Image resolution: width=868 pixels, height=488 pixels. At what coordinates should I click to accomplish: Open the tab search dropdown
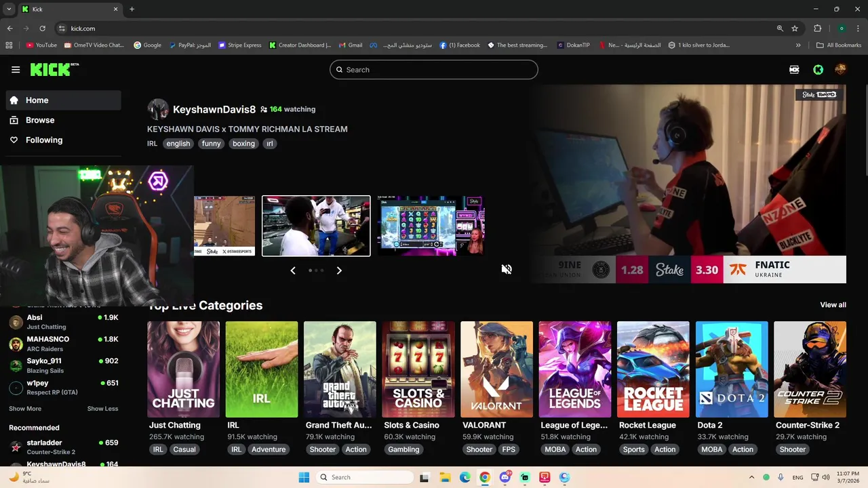[x=9, y=9]
